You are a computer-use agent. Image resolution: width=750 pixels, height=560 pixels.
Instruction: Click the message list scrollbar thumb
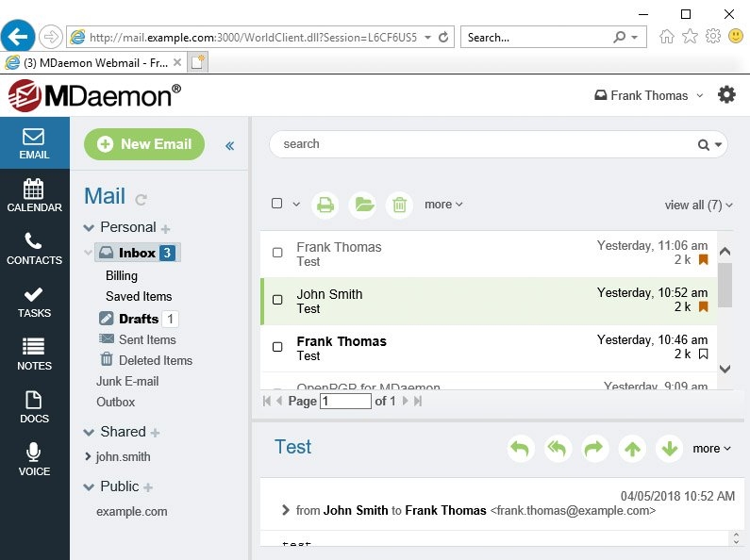725,285
